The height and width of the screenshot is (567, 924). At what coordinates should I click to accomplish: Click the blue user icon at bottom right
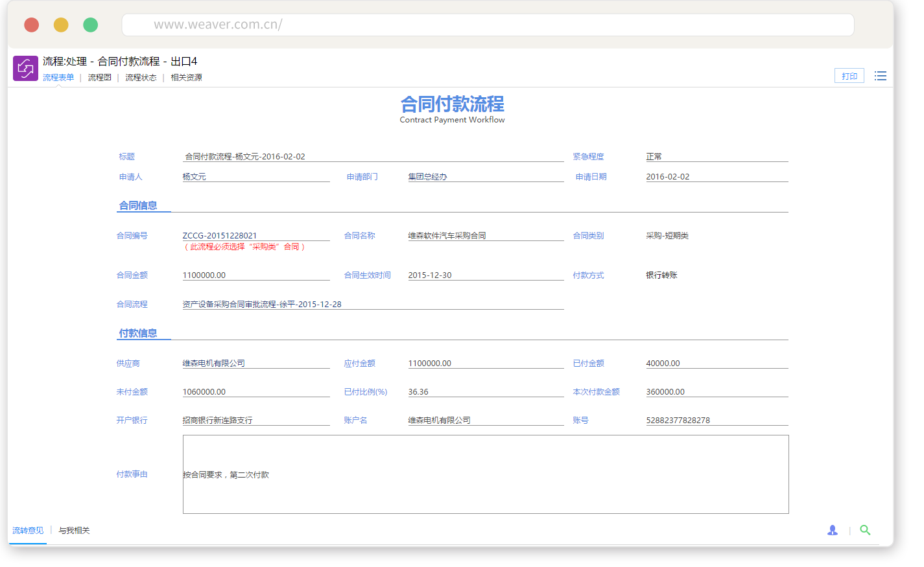833,530
